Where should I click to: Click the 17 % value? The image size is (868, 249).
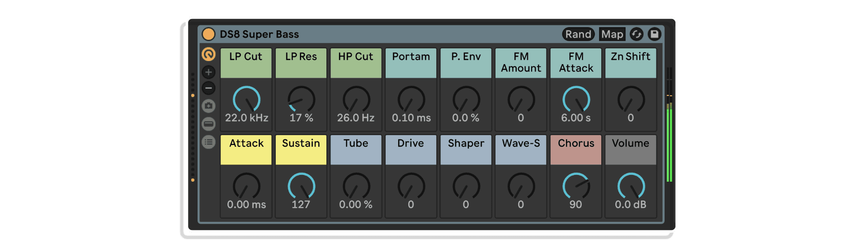301,118
